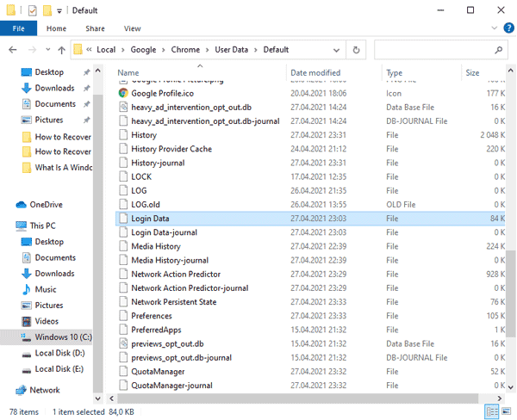Select History Provider Cache file

pos(310,149)
